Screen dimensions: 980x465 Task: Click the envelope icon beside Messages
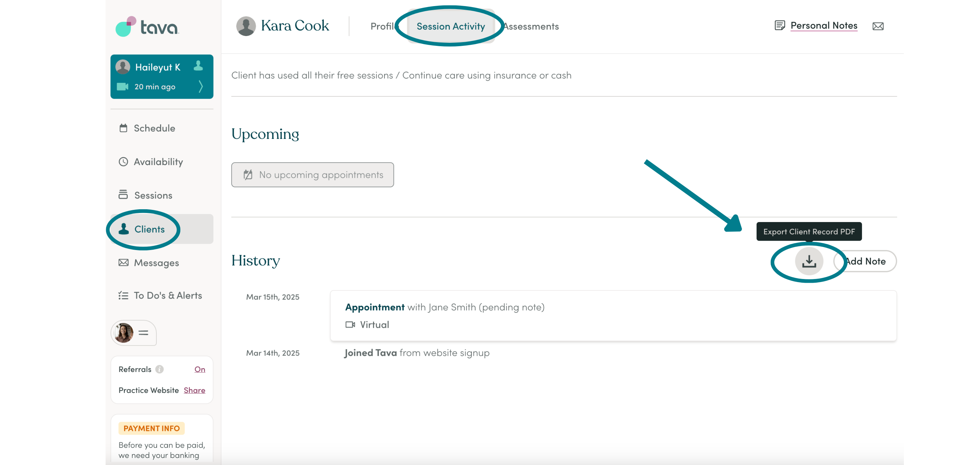(x=123, y=262)
